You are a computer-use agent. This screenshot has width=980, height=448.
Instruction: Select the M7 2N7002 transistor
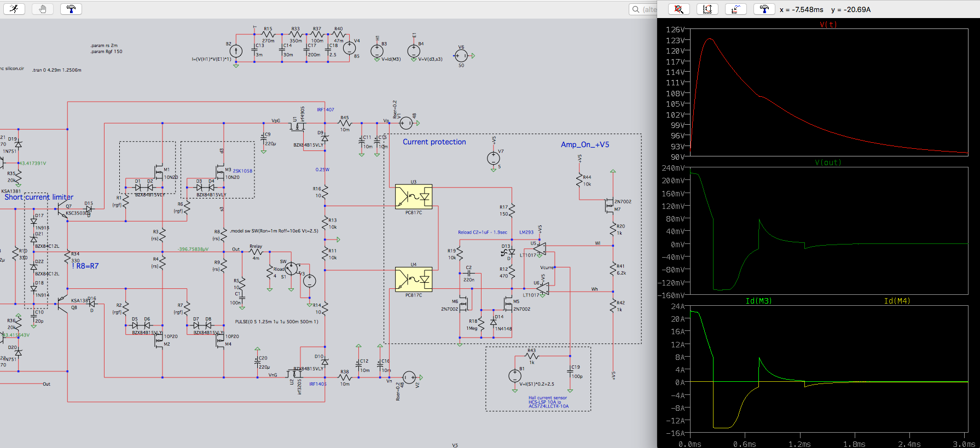[x=609, y=206]
